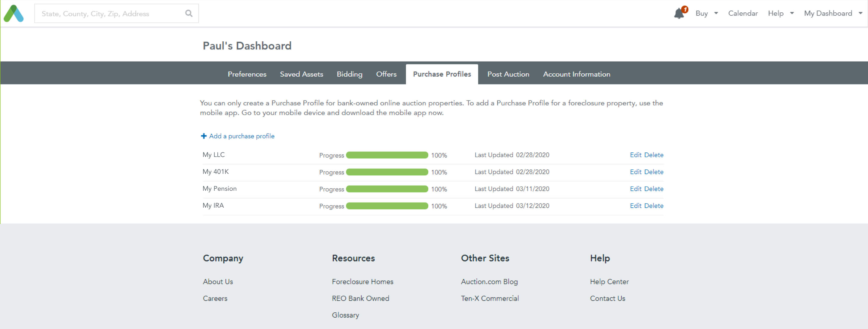The image size is (868, 329).
Task: Open the Bidding tab
Action: pyautogui.click(x=349, y=74)
